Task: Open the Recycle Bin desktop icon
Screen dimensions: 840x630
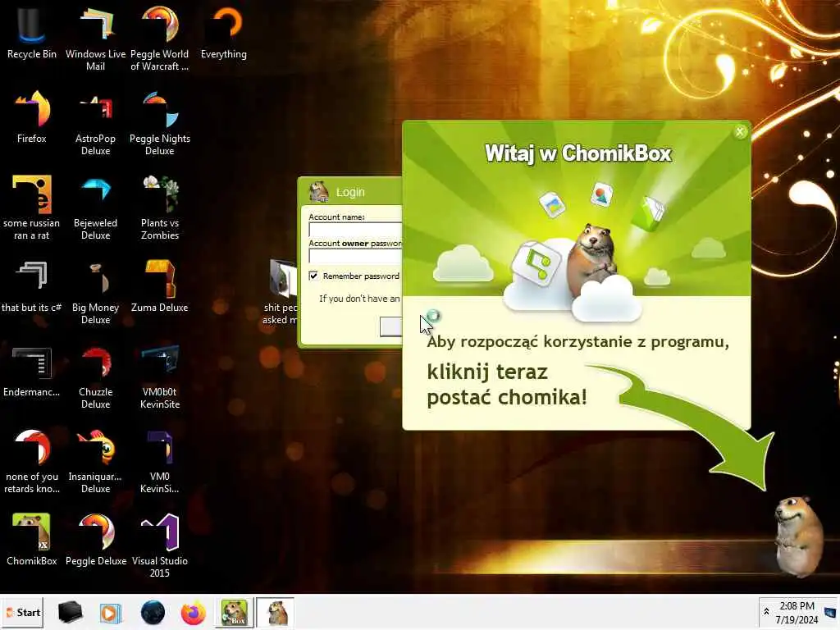Action: [x=32, y=32]
